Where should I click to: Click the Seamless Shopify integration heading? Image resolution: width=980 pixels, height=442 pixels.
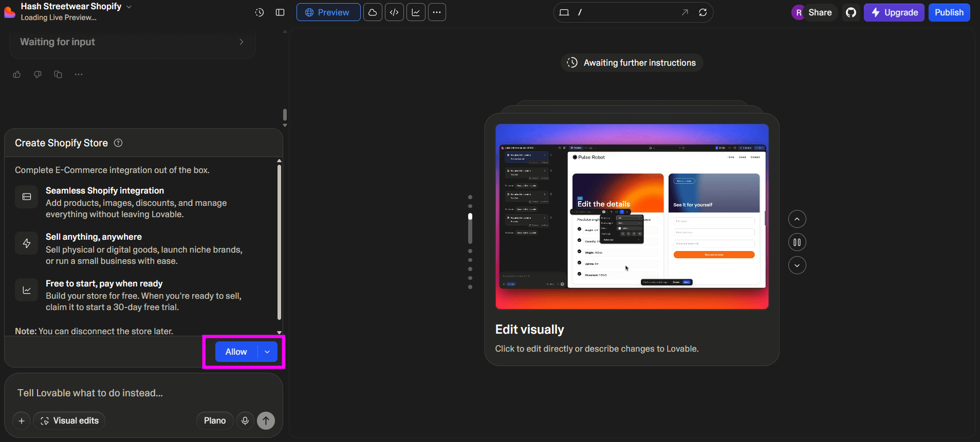click(x=105, y=190)
